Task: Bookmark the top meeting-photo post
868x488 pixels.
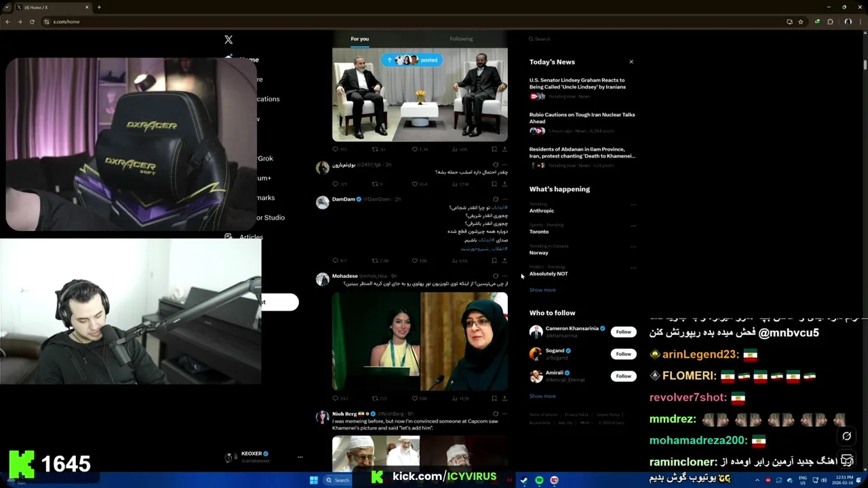Action: [494, 149]
